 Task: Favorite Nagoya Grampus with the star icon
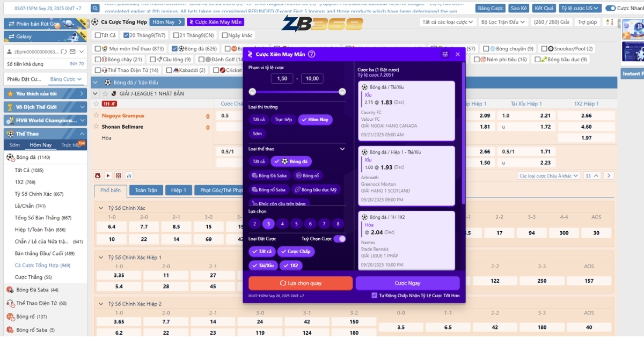pos(97,115)
